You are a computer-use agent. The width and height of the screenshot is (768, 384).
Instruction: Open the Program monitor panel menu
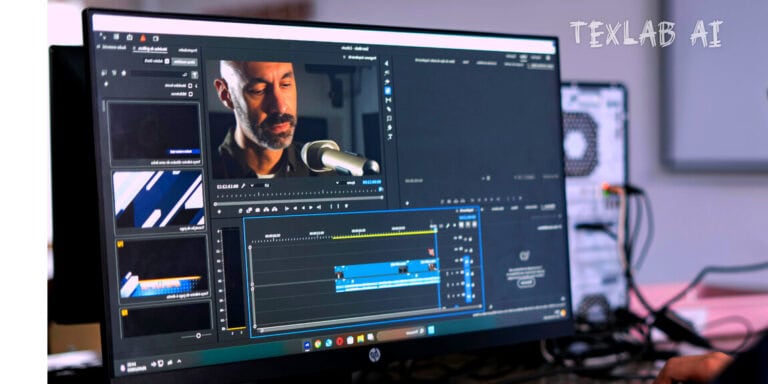[x=343, y=58]
